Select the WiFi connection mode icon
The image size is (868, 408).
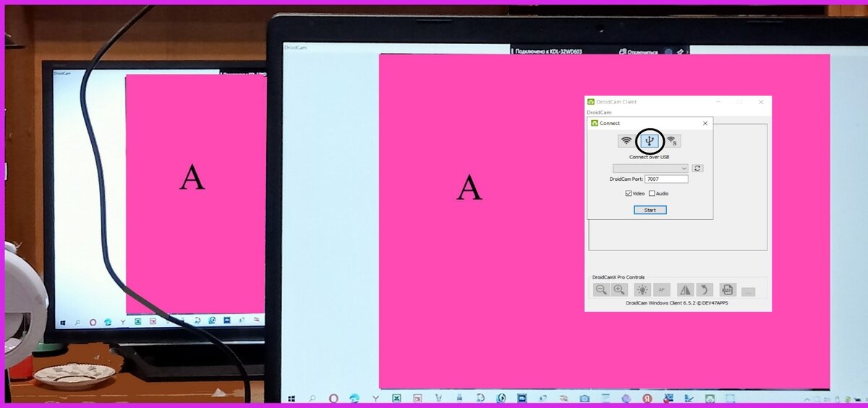(626, 140)
